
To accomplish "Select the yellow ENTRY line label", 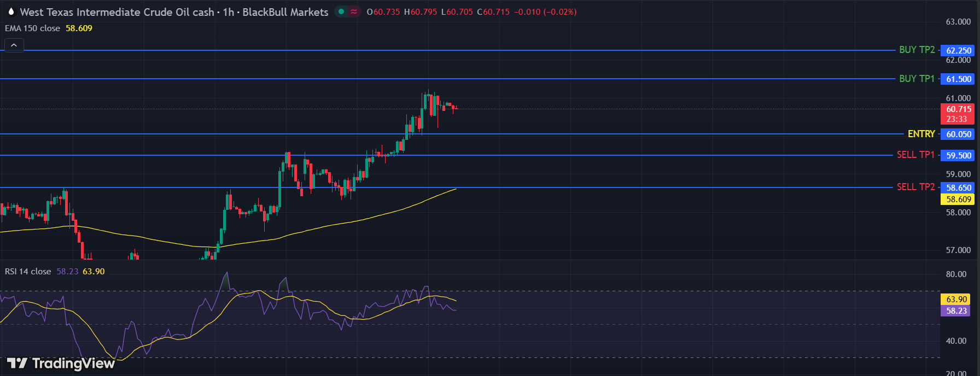I will 921,134.
